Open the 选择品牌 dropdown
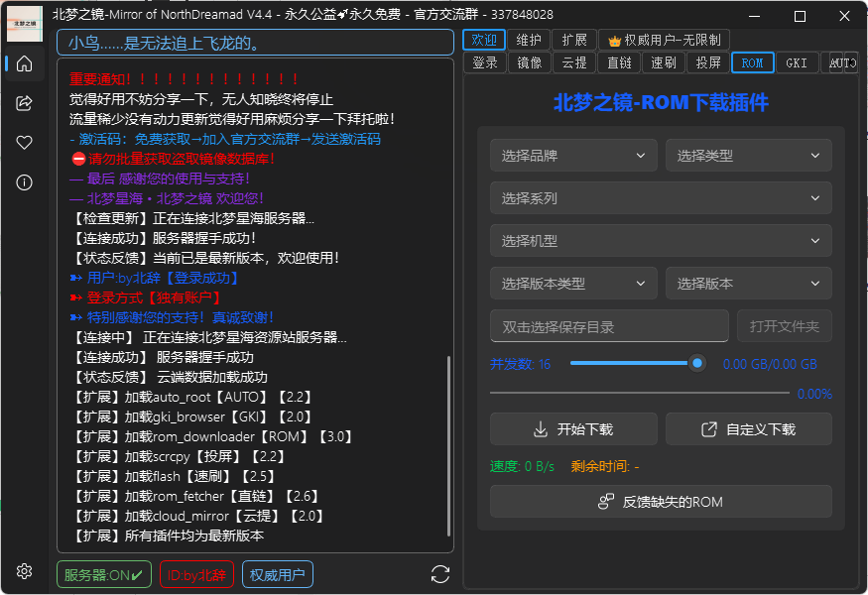 [573, 155]
